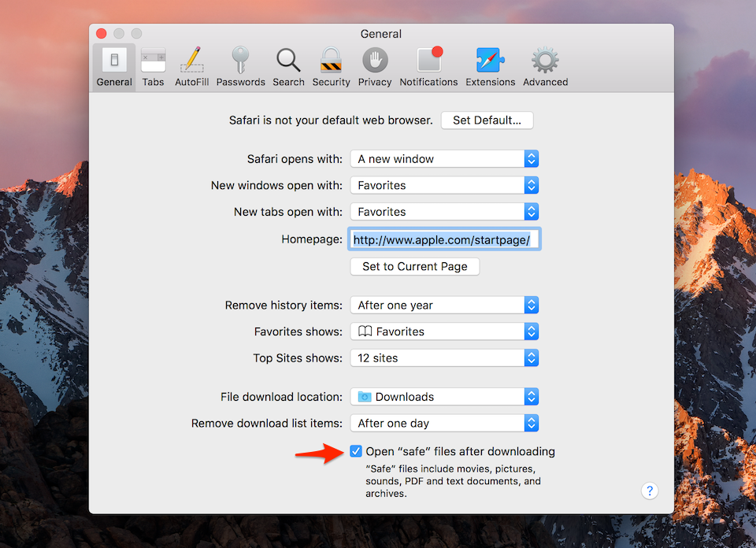The width and height of the screenshot is (756, 548).
Task: Expand Remove download list items dropdown
Action: coord(444,423)
